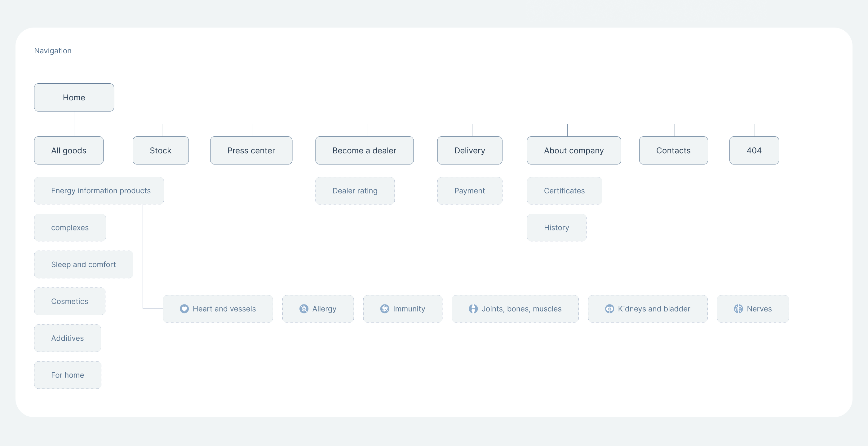Click the Allergy category icon

pos(303,309)
